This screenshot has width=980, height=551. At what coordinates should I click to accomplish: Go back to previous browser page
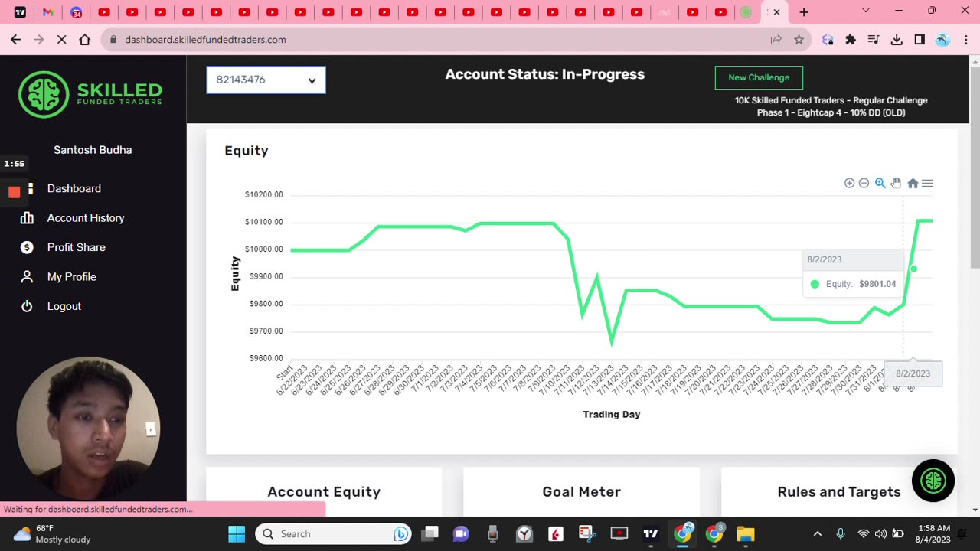(x=16, y=40)
